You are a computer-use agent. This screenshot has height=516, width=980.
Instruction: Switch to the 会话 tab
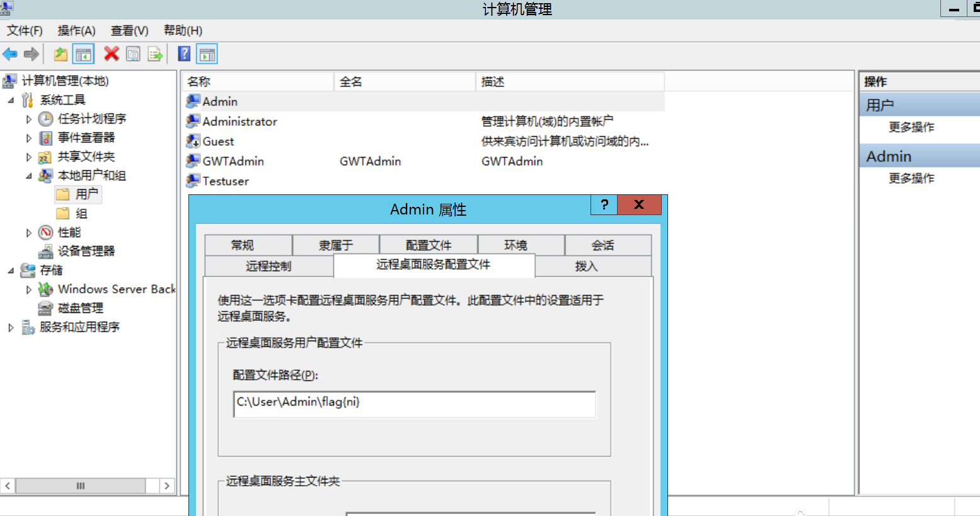tap(608, 245)
